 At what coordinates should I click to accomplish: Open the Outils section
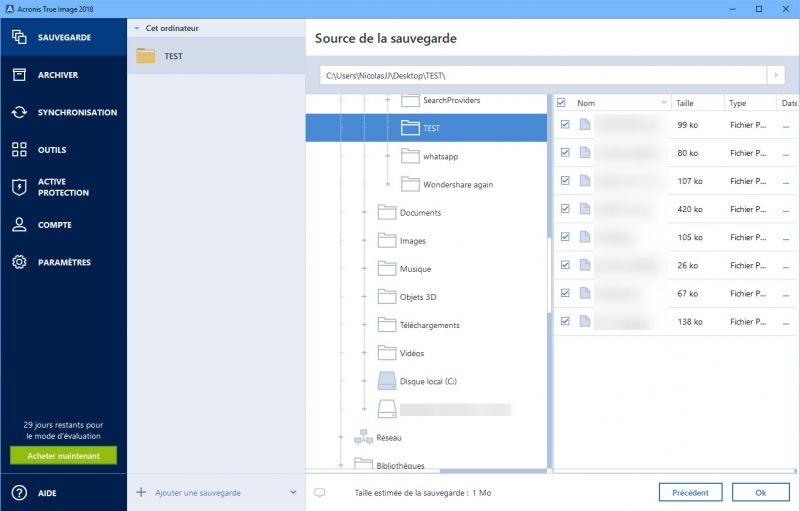(x=63, y=149)
